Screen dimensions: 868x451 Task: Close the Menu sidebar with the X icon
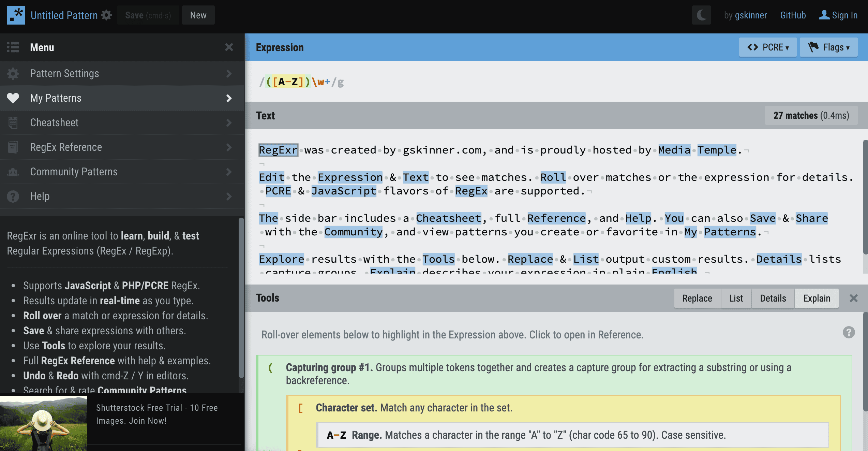229,47
